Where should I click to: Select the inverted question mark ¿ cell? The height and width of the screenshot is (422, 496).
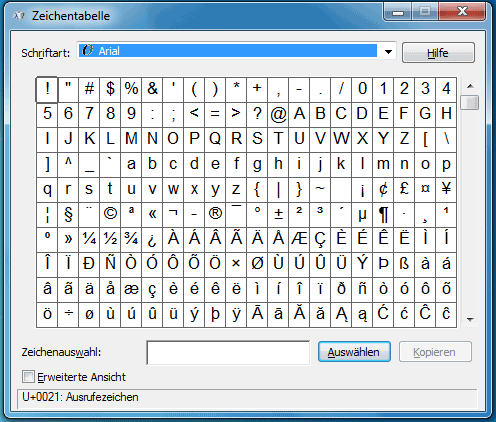click(x=152, y=240)
